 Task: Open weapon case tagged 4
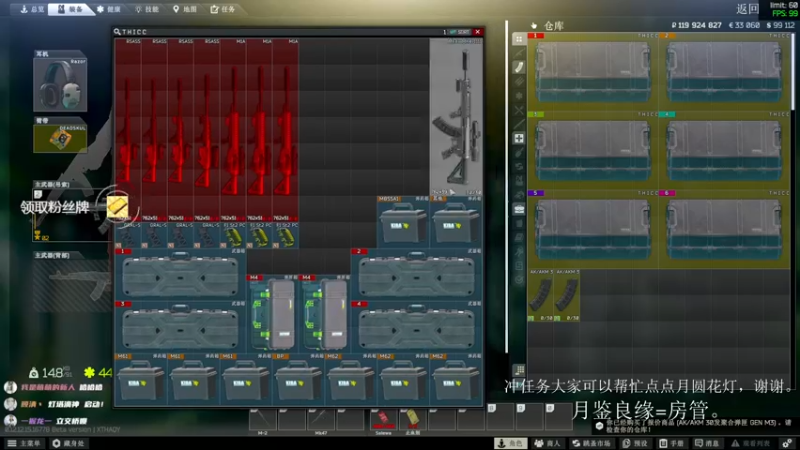tap(416, 327)
